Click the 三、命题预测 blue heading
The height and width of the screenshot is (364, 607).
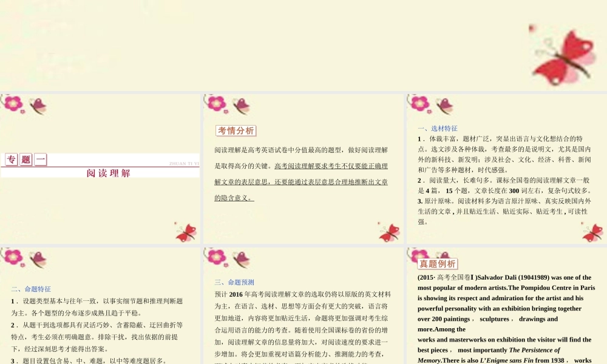pyautogui.click(x=234, y=282)
